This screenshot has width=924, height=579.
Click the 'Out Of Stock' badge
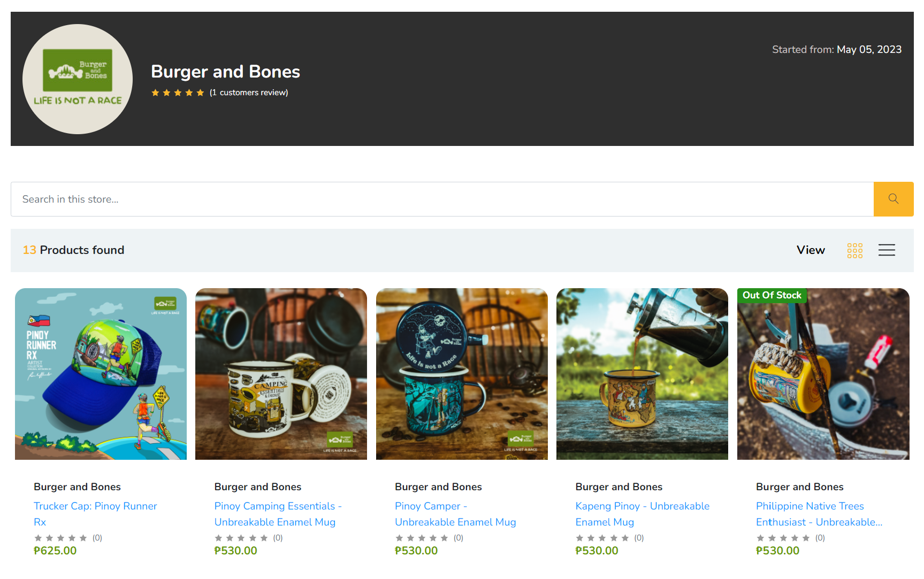(x=772, y=295)
